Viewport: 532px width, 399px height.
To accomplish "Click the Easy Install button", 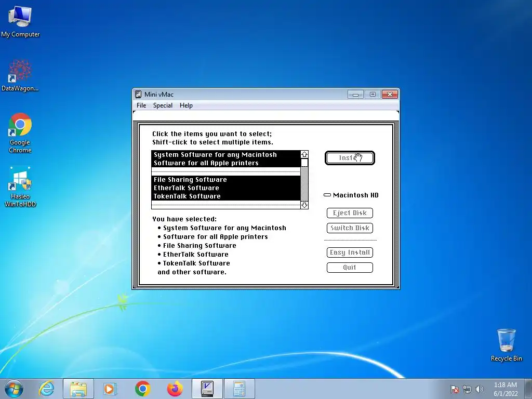I will (350, 252).
